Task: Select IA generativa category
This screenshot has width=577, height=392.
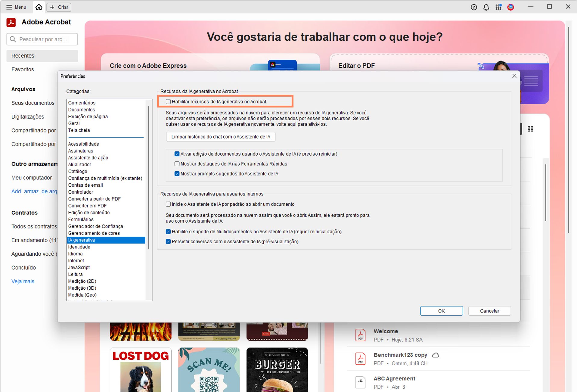Action: click(106, 240)
